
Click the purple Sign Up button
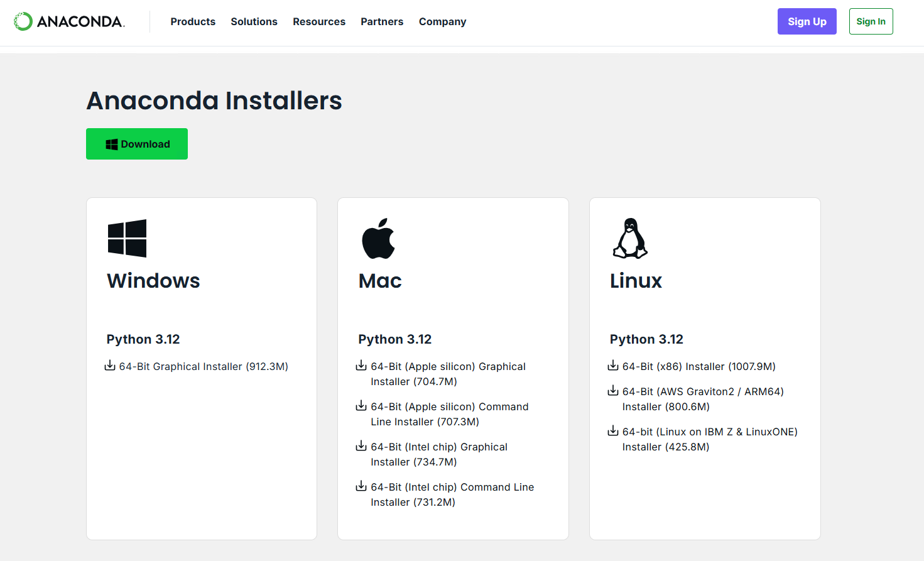(807, 21)
